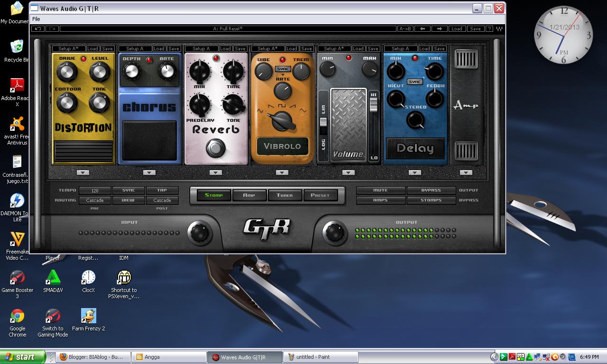Switch to untitled - Paint in the taskbar
607x364 pixels.
pyautogui.click(x=321, y=357)
